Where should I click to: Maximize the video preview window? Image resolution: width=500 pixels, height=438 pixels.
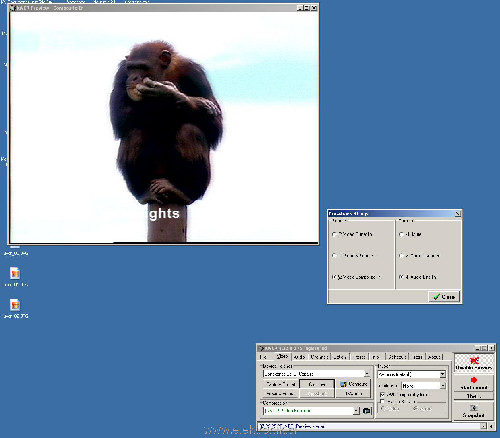tap(307, 8)
